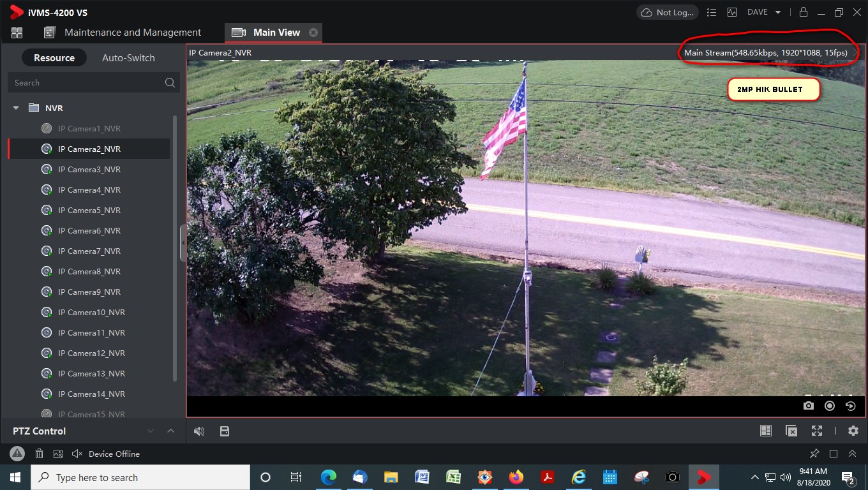This screenshot has height=490, width=868.
Task: Open the window division layout picker
Action: tap(766, 431)
